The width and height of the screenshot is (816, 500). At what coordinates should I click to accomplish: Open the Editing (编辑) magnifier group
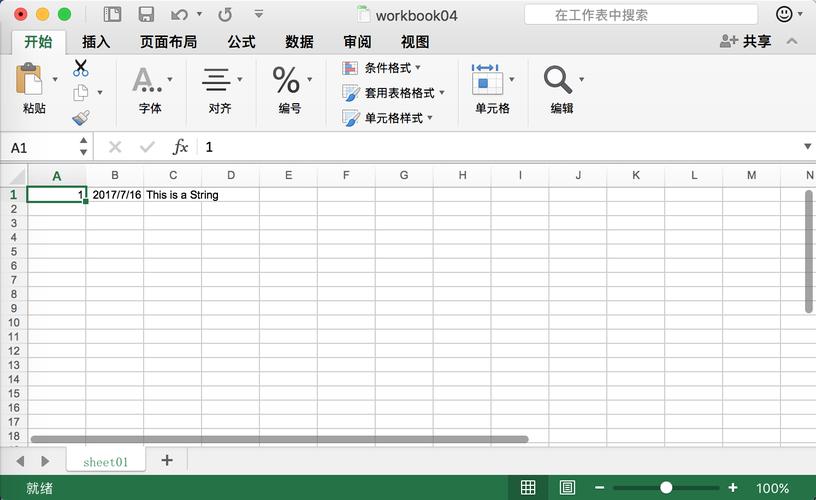[x=562, y=89]
